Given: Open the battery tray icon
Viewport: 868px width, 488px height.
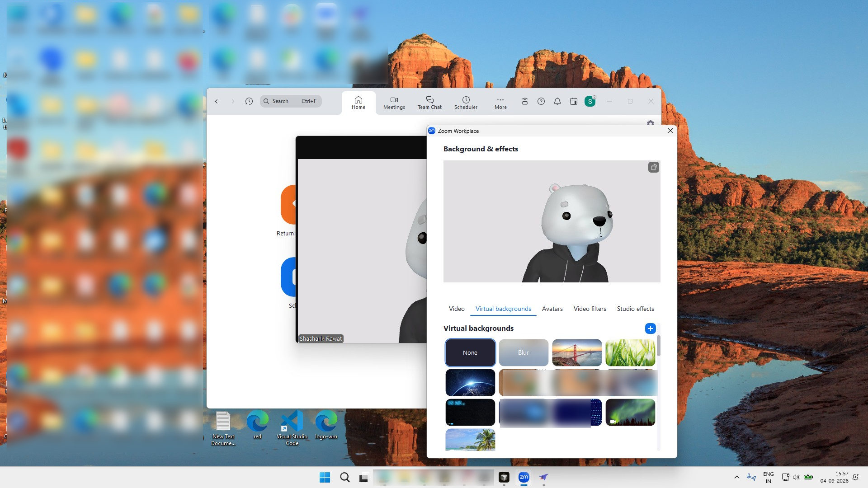Looking at the screenshot, I should 808,477.
